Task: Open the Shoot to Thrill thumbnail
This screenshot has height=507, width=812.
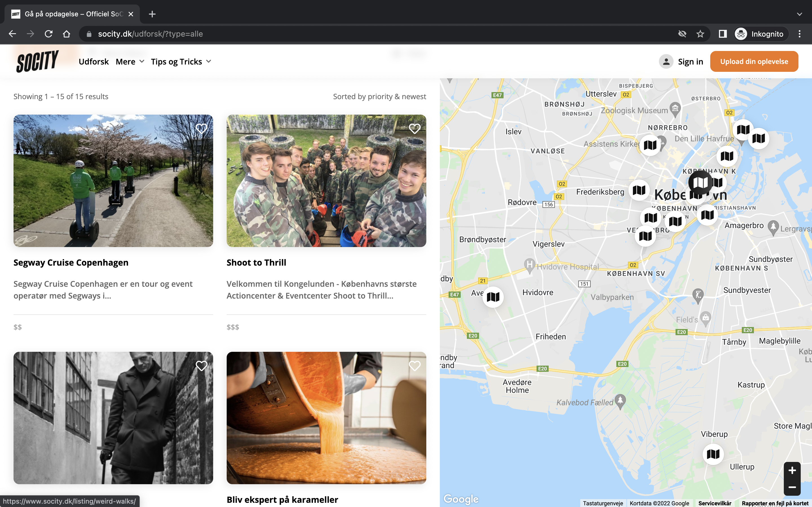Action: [x=326, y=181]
